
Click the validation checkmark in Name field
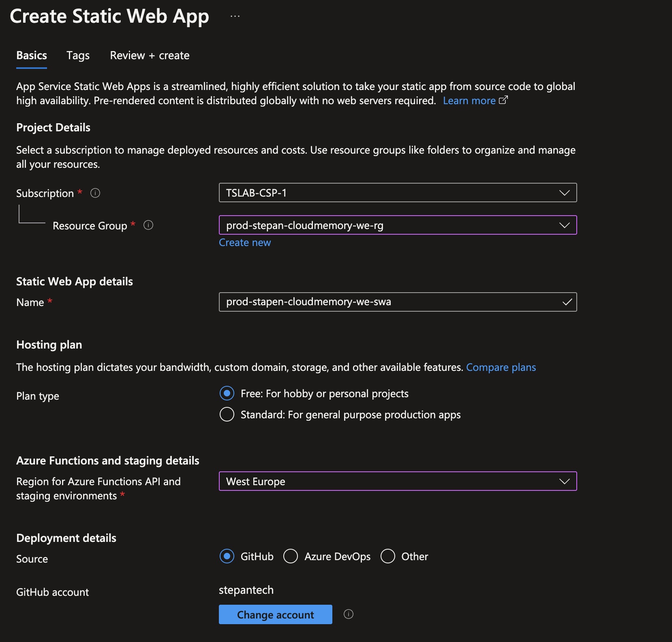(567, 302)
